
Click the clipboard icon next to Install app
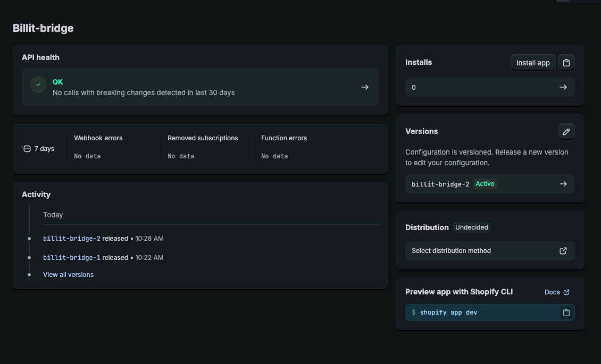click(566, 63)
